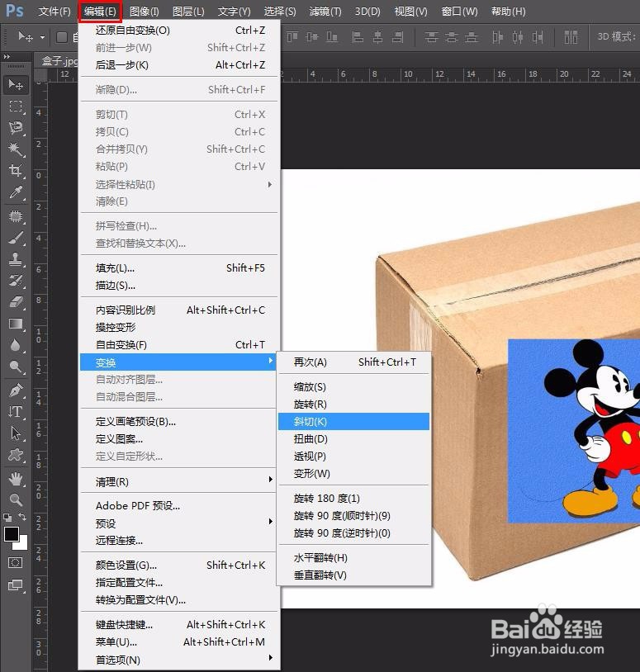Select the Path Selection arrow tool
The height and width of the screenshot is (672, 640).
coord(16,433)
